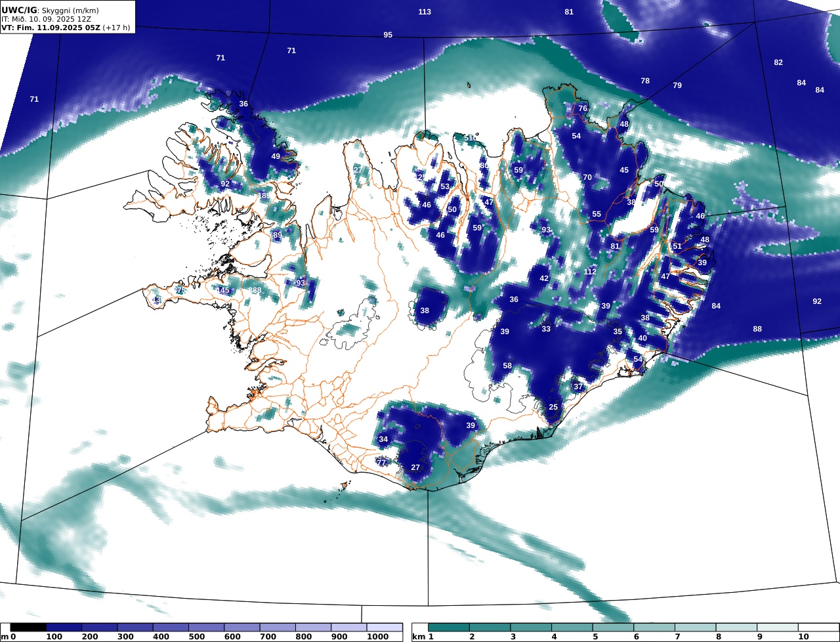Click the 8–9 km pale legend swatch

[736, 628]
